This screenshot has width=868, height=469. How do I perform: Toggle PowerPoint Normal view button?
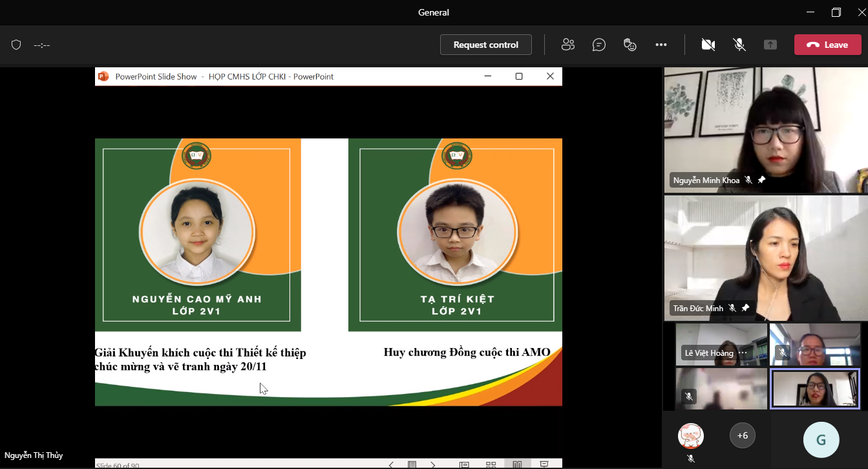coord(464,464)
